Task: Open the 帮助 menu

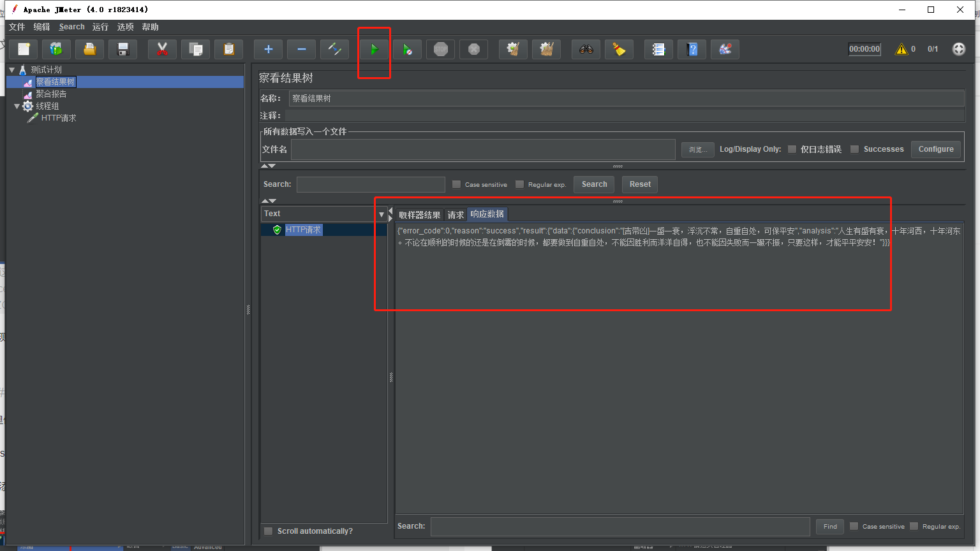Action: tap(150, 27)
